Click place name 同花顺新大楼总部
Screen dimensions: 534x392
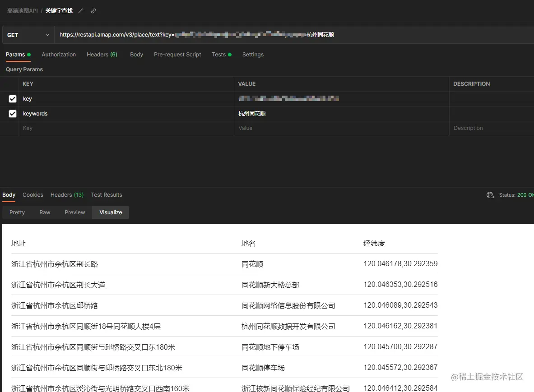tap(270, 285)
